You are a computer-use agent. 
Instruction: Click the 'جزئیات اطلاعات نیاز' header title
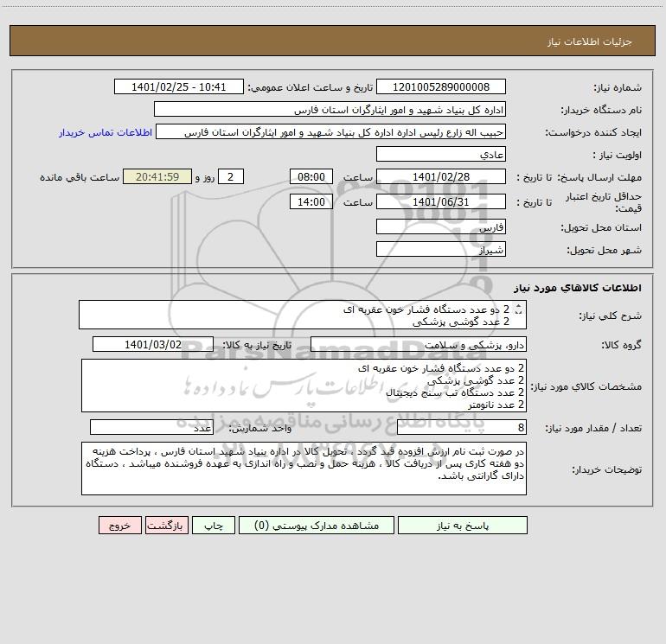click(x=590, y=41)
